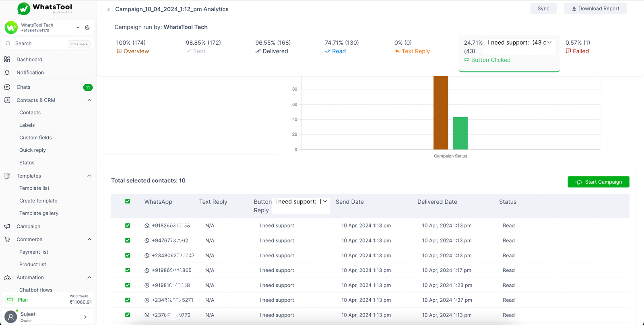The image size is (644, 325).
Task: Collapse the Contacts & CRM section
Action: click(89, 100)
